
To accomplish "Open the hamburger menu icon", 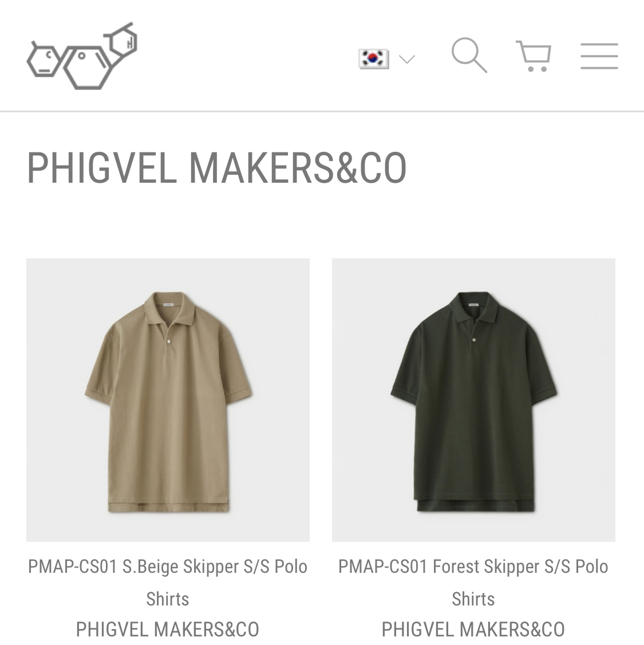I will point(599,56).
